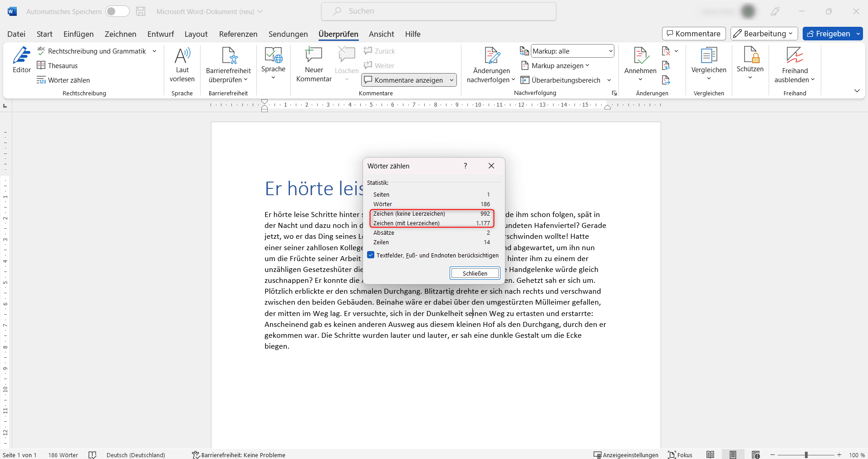
Task: Close the Wörter zählen dialog via Schließen
Action: tap(475, 273)
